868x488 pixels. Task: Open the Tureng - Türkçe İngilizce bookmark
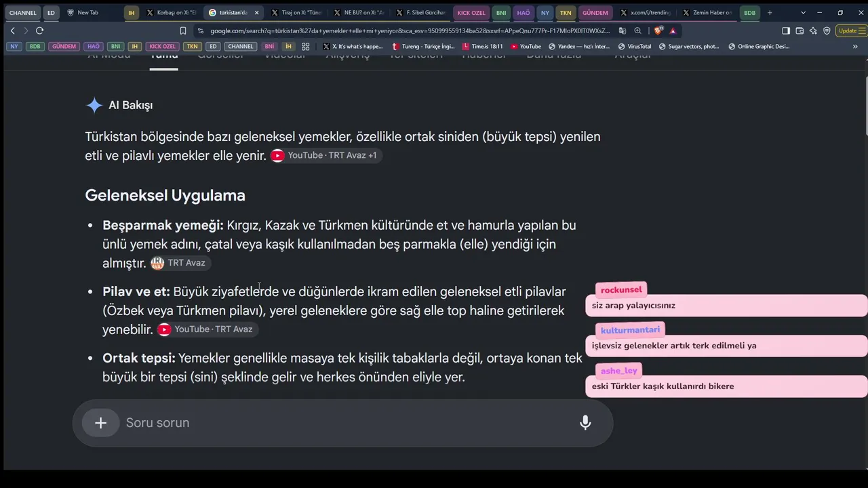tap(424, 47)
